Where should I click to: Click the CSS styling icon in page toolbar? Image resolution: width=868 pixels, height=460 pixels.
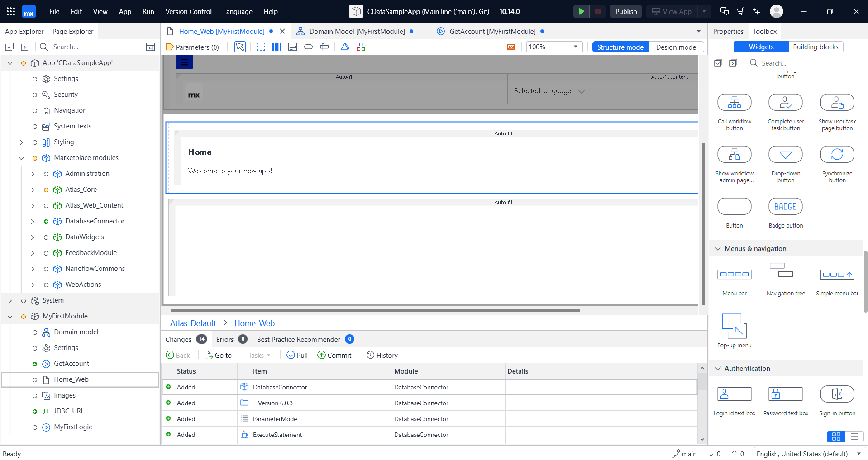click(x=511, y=47)
